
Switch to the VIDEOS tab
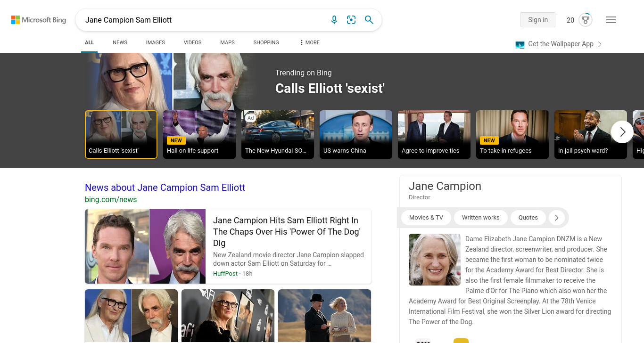coord(192,42)
